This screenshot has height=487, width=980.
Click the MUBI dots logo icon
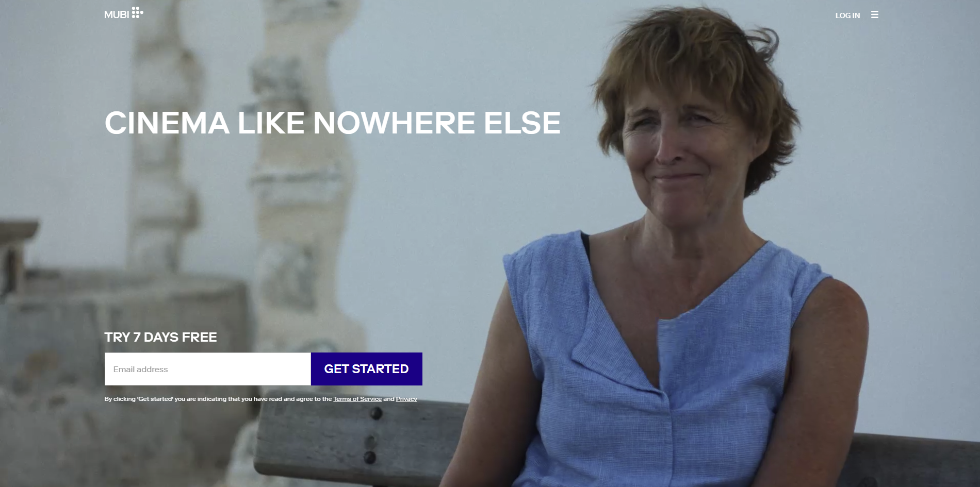point(137,12)
